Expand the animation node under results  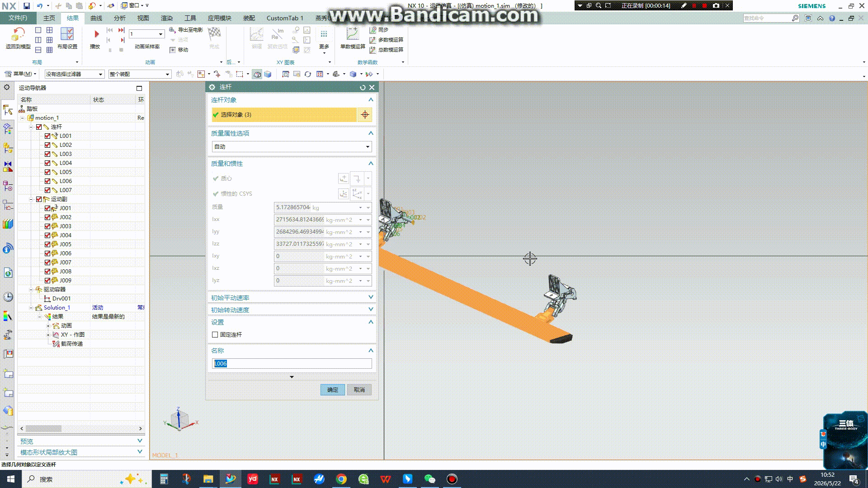click(x=48, y=326)
